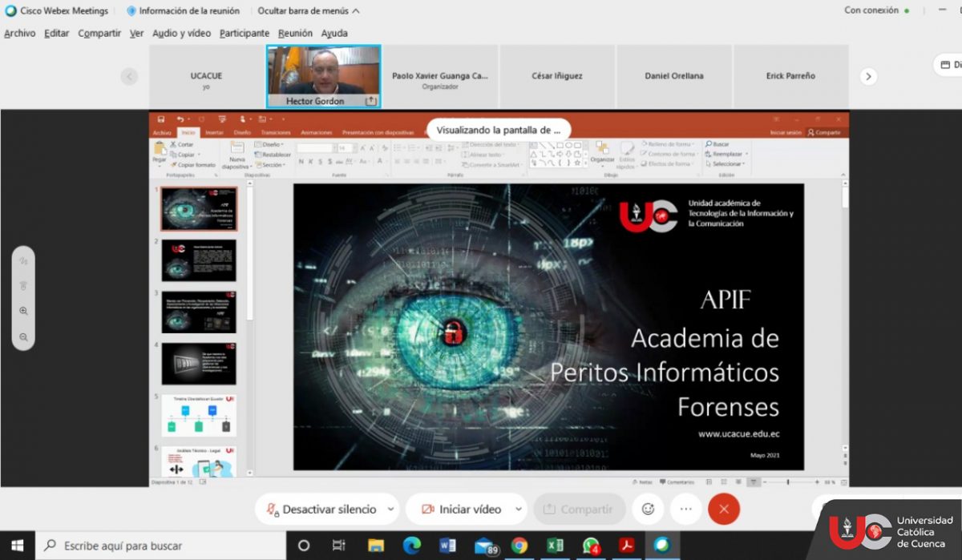Open Chrome from taskbar
This screenshot has height=560, width=962.
pyautogui.click(x=519, y=546)
